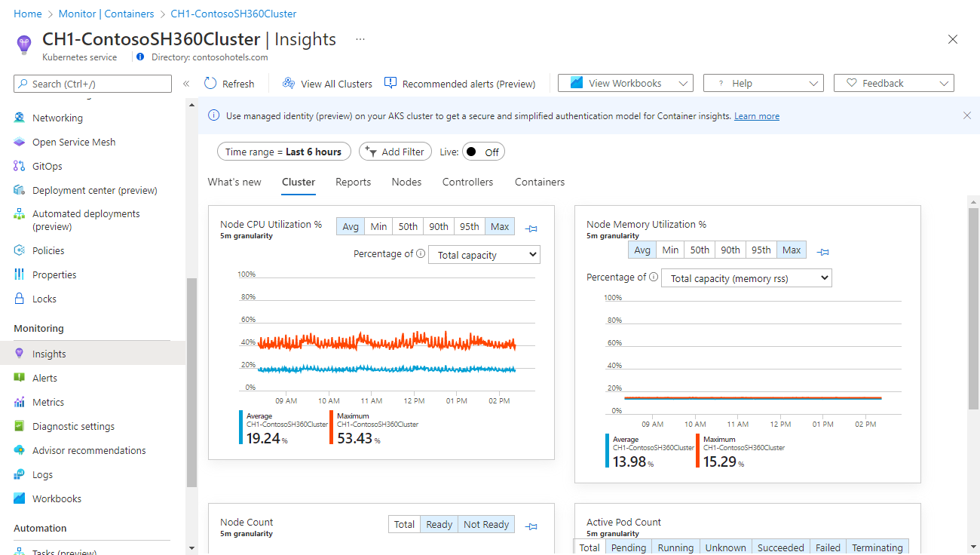
Task: Click the Recommended alerts icon
Action: 390,84
